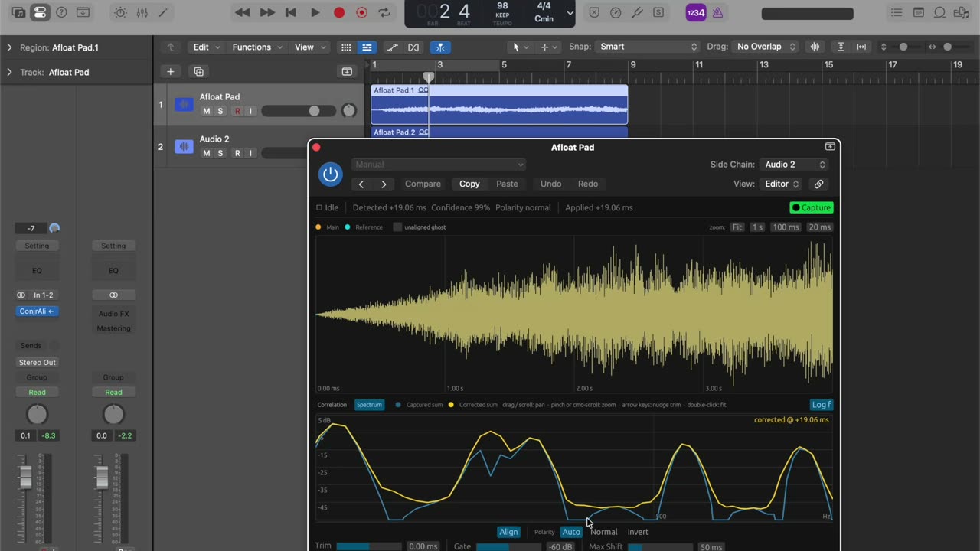Show Smart Controls dial icon
Screen dimensions: 980x551
(x=121, y=12)
